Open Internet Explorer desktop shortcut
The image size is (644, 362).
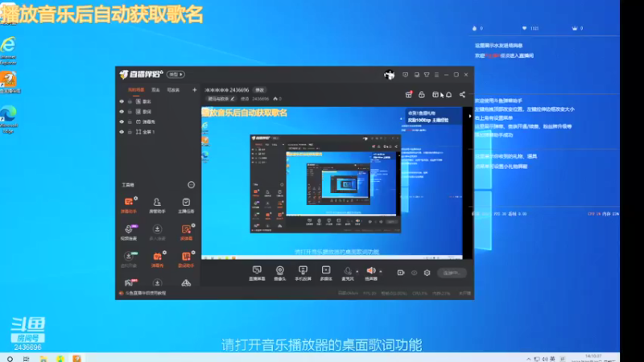point(9,51)
